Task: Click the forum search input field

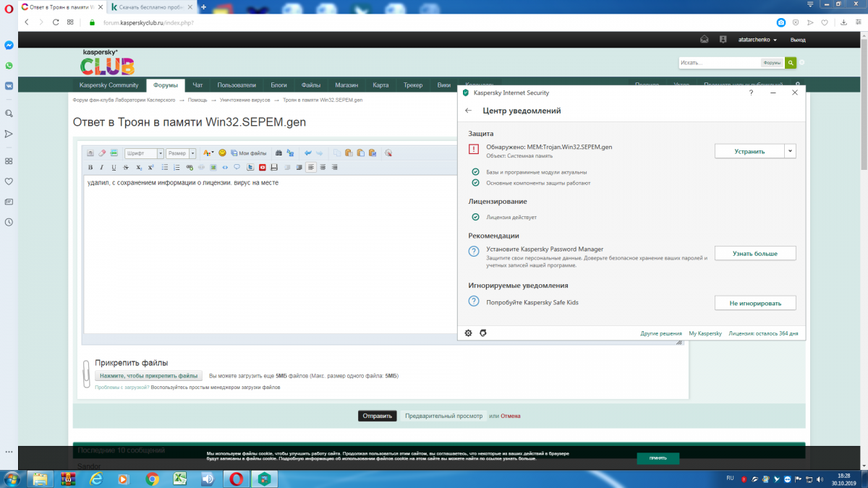Action: click(719, 63)
